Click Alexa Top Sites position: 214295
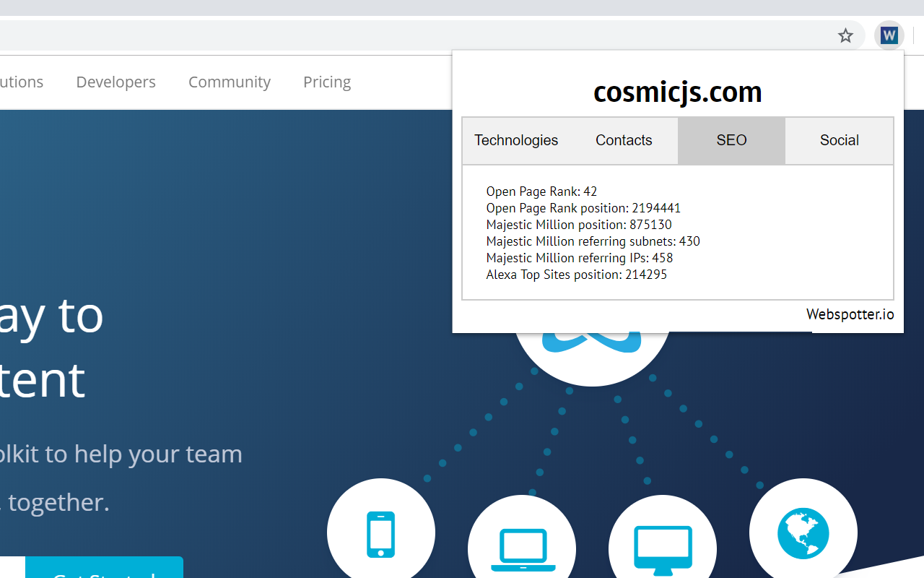Screen dimensions: 924x578 (x=576, y=275)
